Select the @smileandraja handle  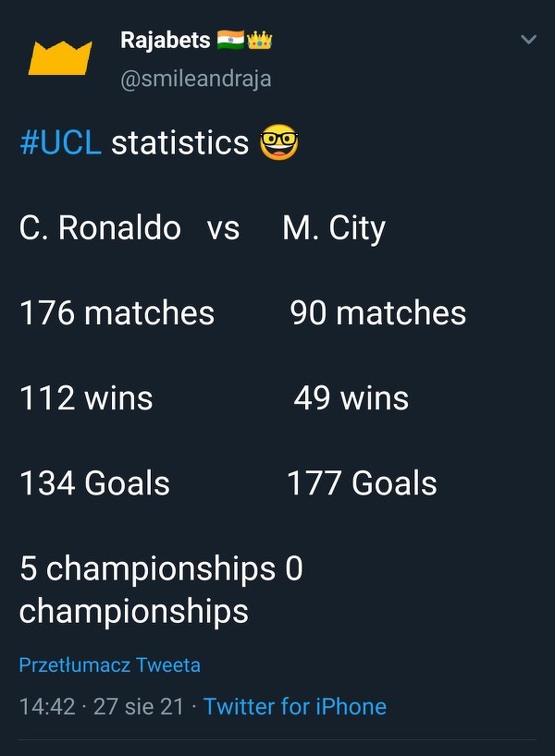196,79
